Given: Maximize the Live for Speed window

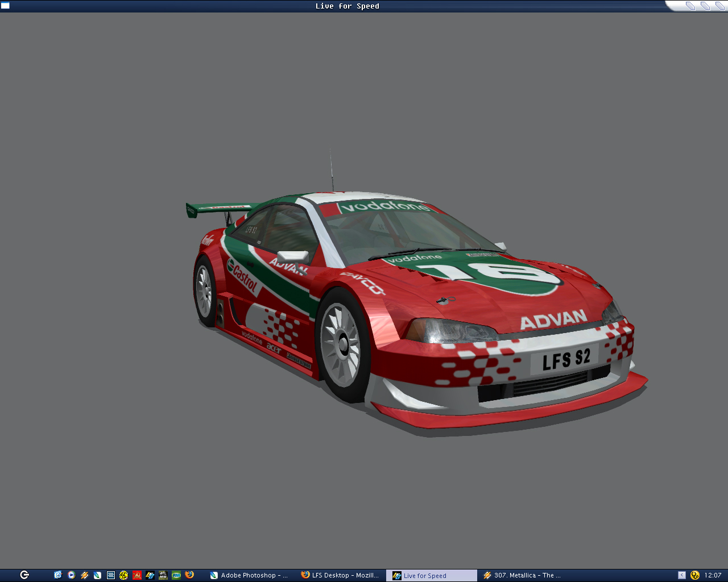Looking at the screenshot, I should pyautogui.click(x=705, y=6).
